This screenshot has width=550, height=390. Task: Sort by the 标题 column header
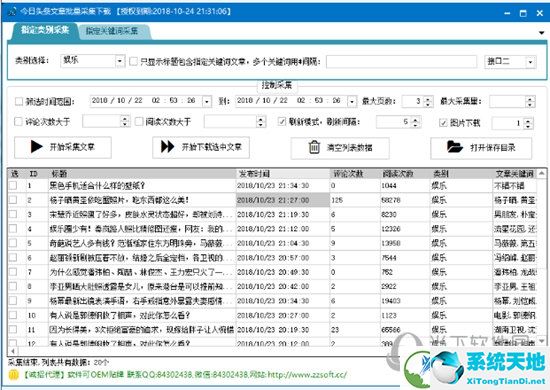pos(142,174)
